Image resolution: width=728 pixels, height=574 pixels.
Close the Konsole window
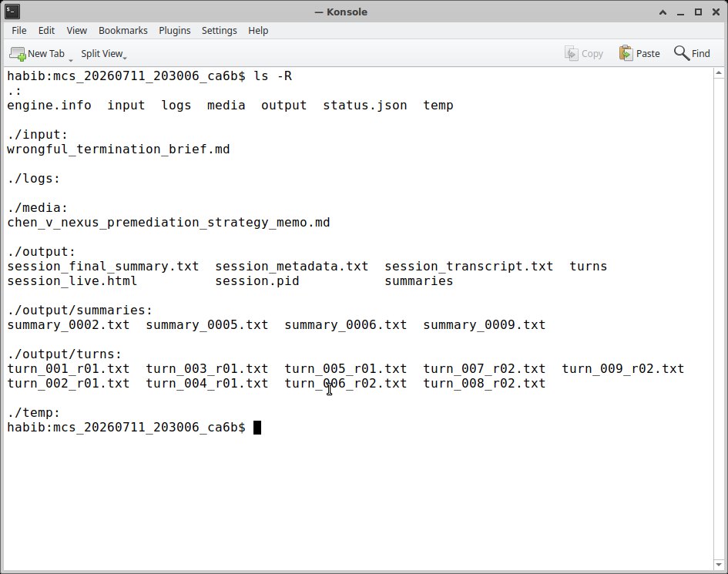pyautogui.click(x=716, y=12)
